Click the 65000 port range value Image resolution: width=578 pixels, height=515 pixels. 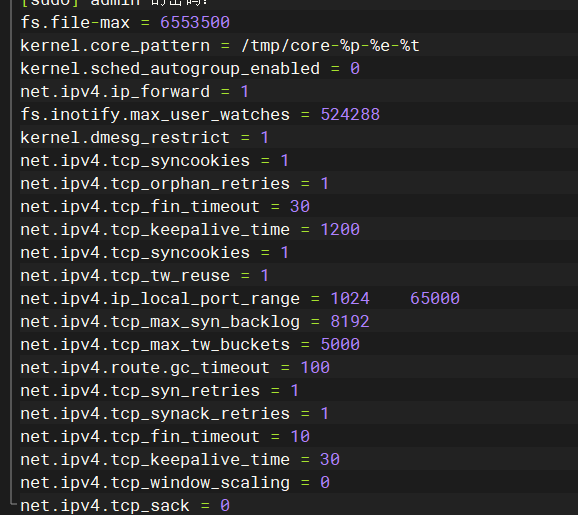[435, 299]
